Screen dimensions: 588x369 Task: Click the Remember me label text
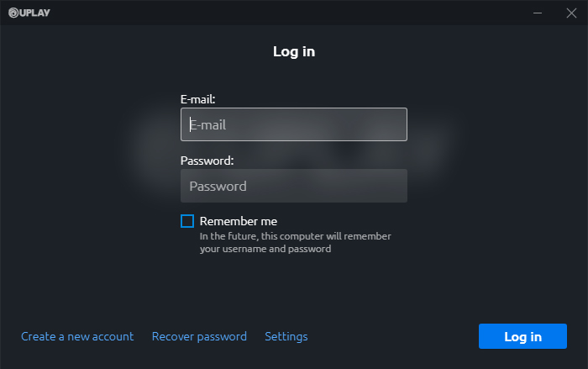(238, 221)
